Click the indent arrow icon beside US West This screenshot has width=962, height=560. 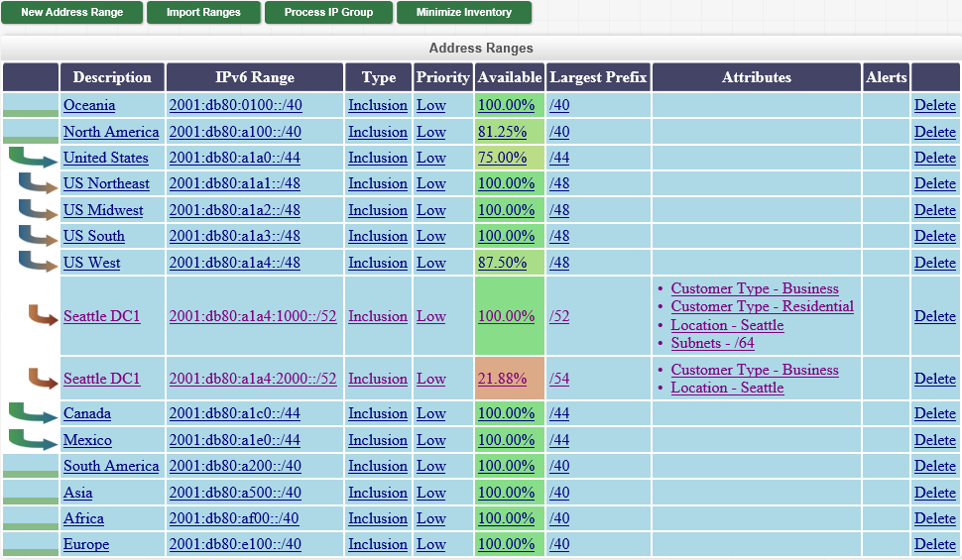(x=38, y=263)
